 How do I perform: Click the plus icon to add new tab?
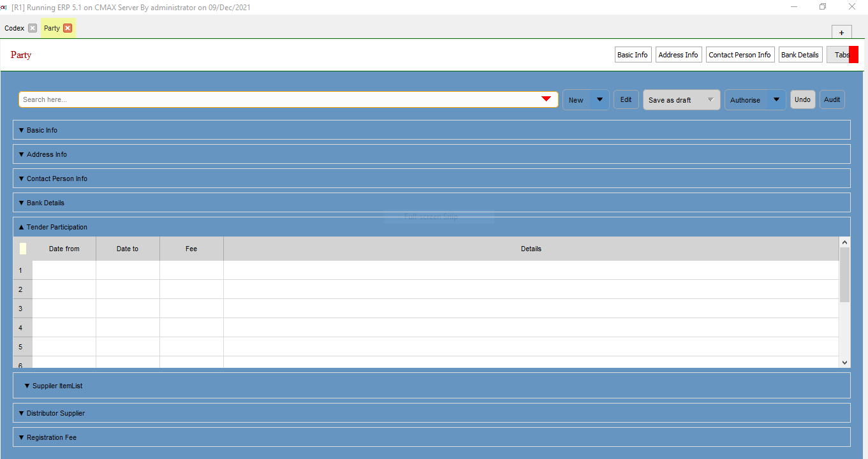[x=841, y=33]
